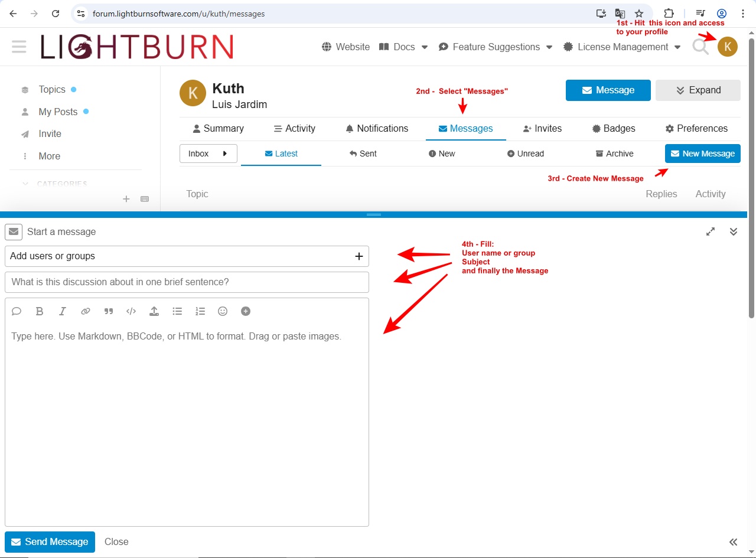Viewport: 756px width, 558px height.
Task: Open the browser profile account icon
Action: click(722, 13)
